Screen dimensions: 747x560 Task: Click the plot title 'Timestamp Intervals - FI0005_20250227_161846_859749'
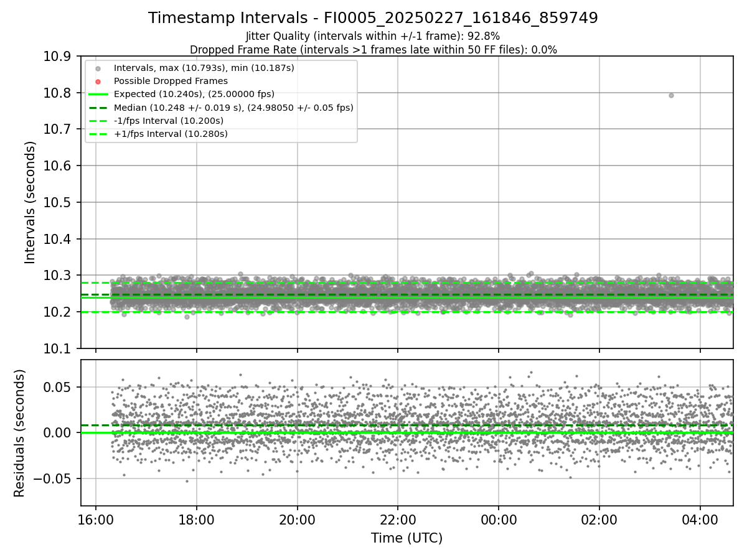(x=373, y=18)
